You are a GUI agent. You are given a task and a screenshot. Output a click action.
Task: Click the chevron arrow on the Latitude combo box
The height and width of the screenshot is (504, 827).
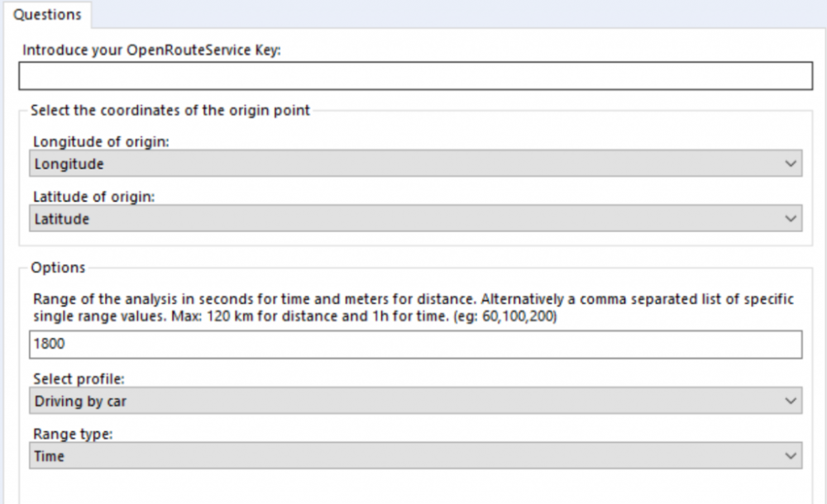(x=790, y=218)
